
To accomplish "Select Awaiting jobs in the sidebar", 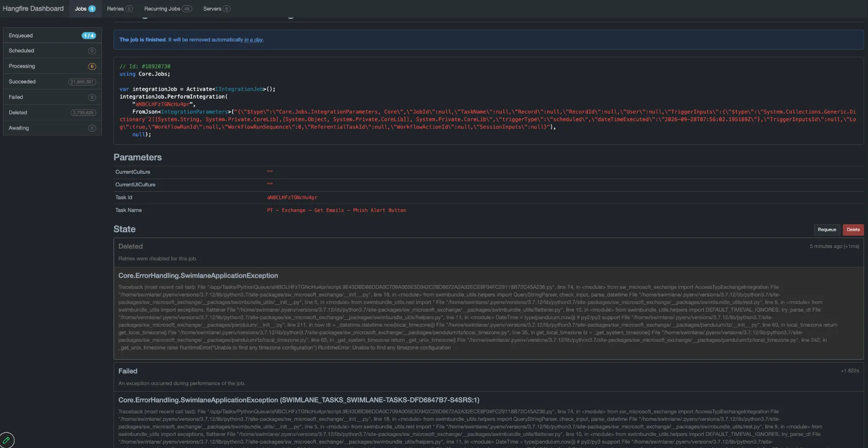I will pyautogui.click(x=52, y=128).
